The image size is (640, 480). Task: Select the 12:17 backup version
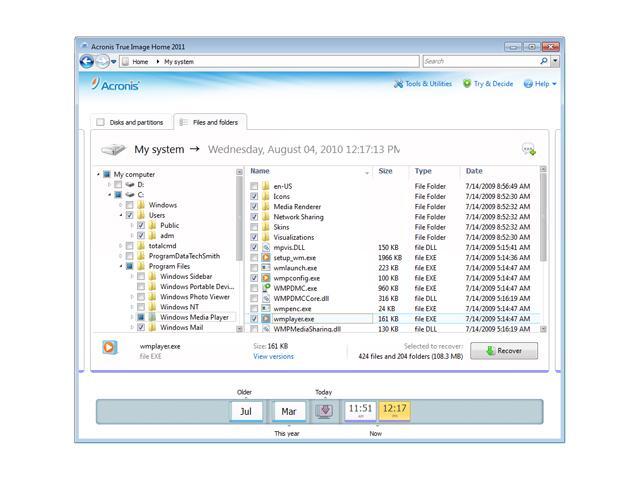(x=395, y=411)
